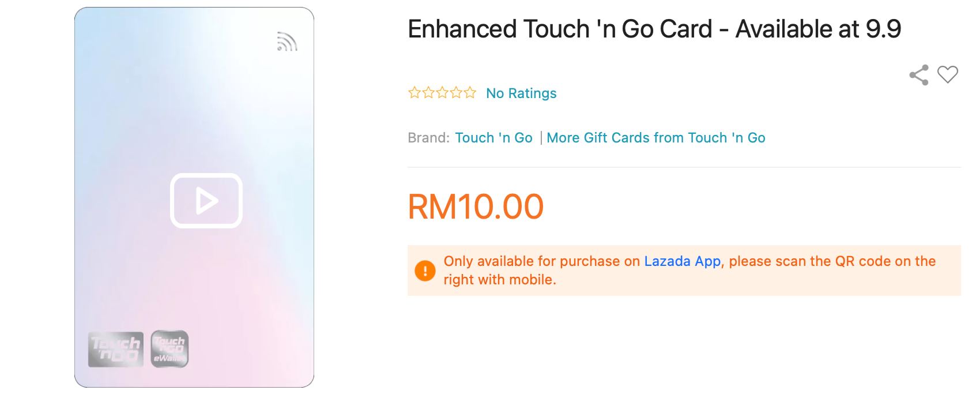The image size is (980, 398).
Task: Click the orange exclamation warning icon
Action: click(x=425, y=271)
